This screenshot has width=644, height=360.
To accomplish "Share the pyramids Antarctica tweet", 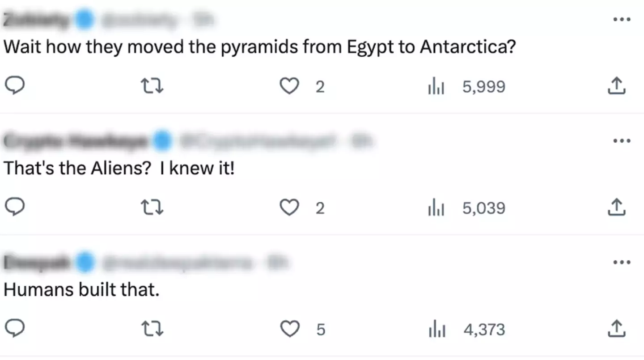I will click(616, 86).
